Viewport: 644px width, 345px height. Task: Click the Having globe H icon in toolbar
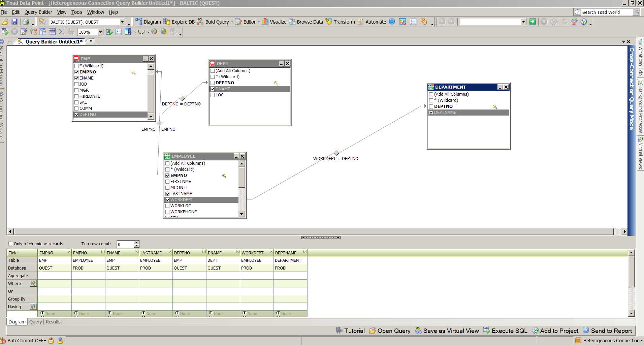pos(164,32)
